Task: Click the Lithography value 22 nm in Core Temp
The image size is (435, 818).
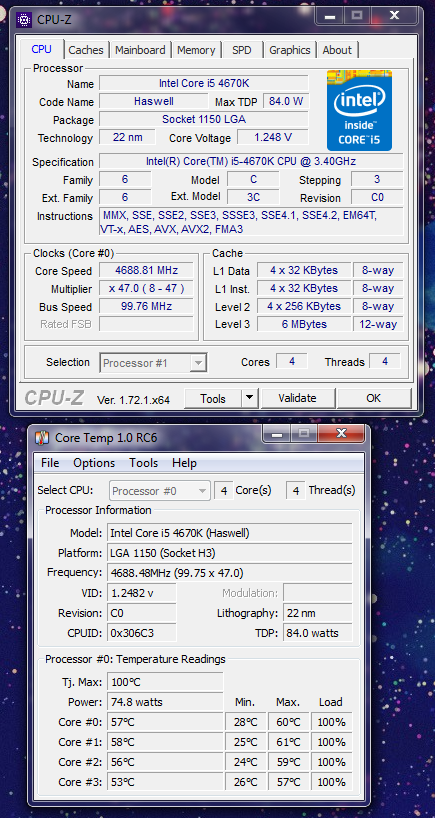Action: coord(318,613)
